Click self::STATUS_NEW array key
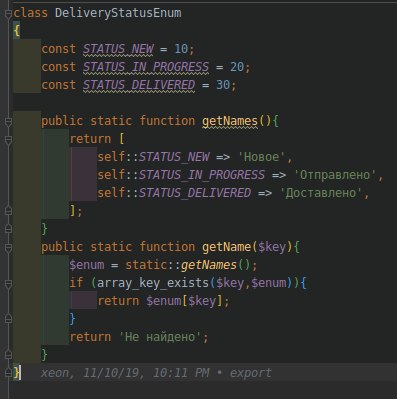This screenshot has height=399, width=397. pyautogui.click(x=153, y=157)
